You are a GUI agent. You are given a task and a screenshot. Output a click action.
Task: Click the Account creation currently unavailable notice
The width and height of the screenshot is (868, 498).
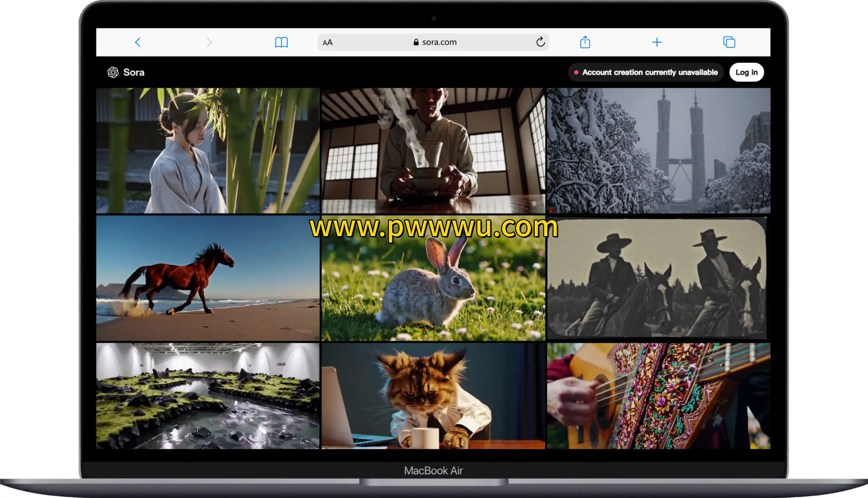[x=646, y=72]
